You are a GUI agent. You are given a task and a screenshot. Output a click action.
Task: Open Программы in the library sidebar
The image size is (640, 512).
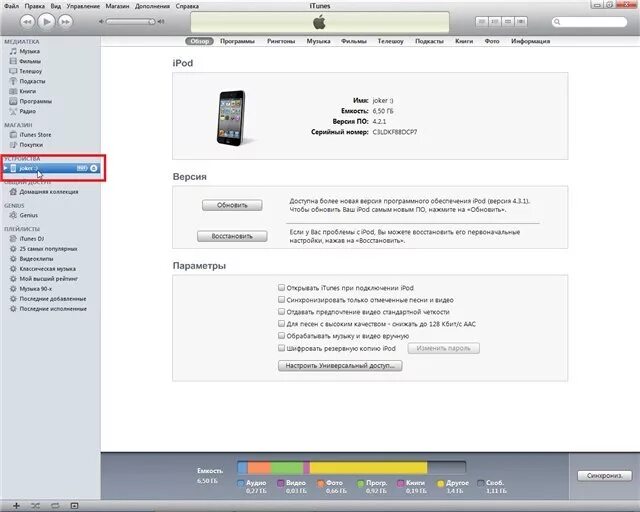36,101
